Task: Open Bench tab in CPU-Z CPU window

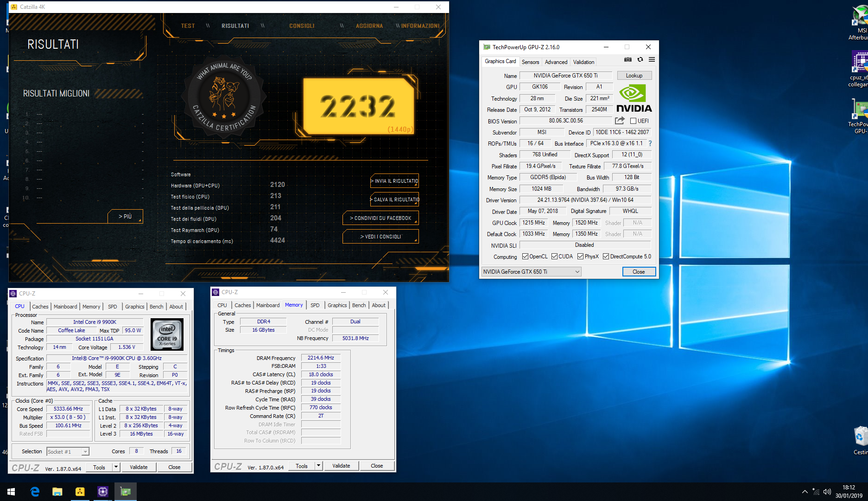Action: pyautogui.click(x=157, y=307)
